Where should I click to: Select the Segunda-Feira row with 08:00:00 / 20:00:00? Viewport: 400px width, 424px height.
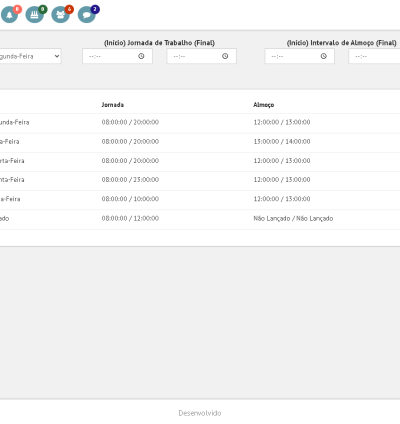click(x=200, y=123)
